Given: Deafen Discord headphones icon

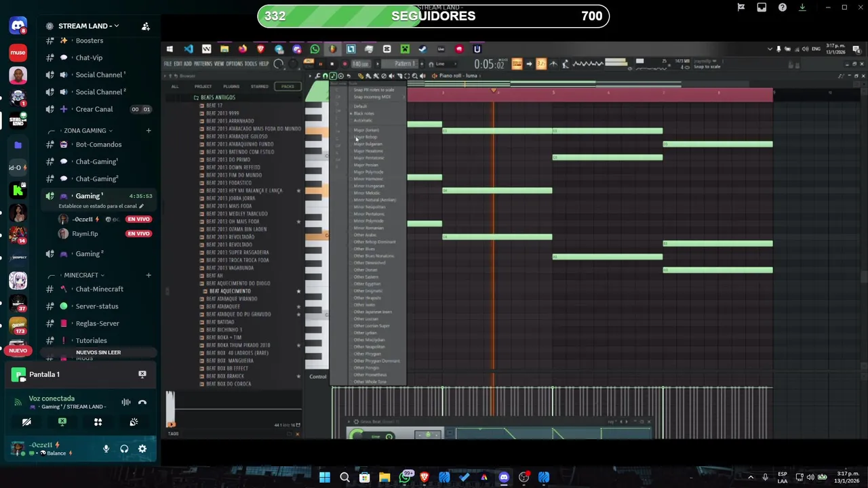Looking at the screenshot, I should (x=124, y=449).
